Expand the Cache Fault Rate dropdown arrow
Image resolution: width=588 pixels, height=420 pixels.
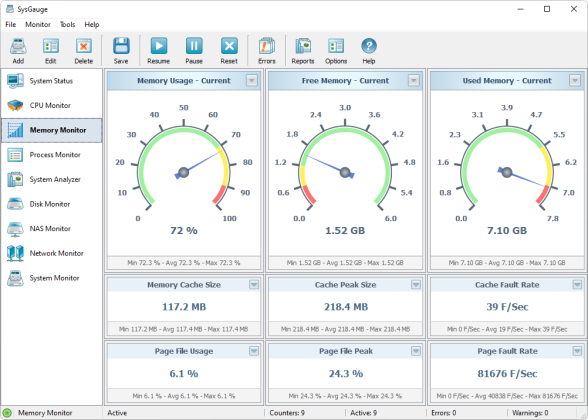[577, 285]
